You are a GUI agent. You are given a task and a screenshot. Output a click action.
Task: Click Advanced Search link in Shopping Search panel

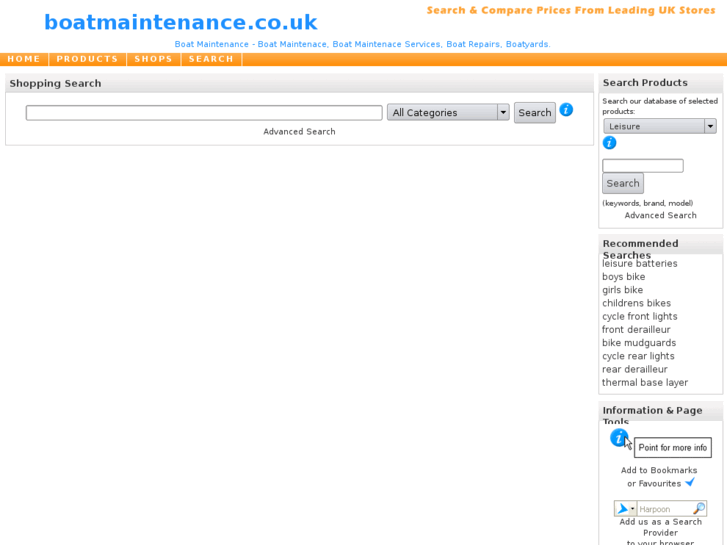[299, 132]
